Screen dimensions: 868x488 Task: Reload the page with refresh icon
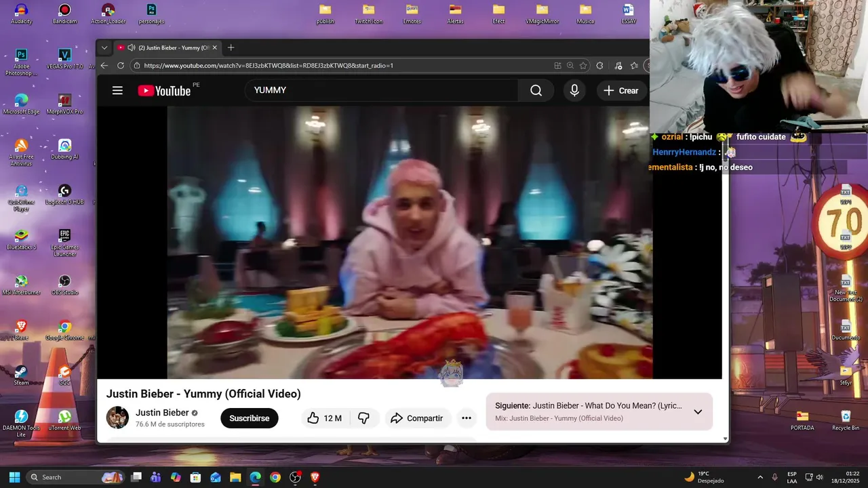point(121,66)
